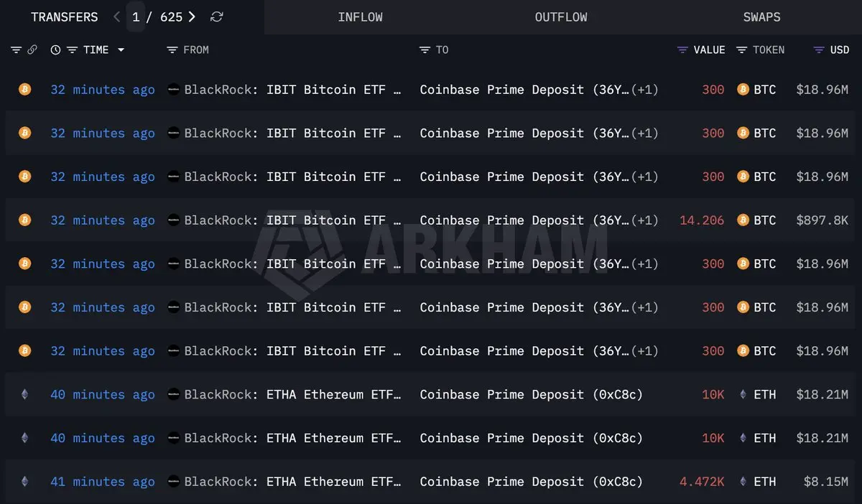Open the SWAPS tab
862x504 pixels.
click(x=761, y=17)
